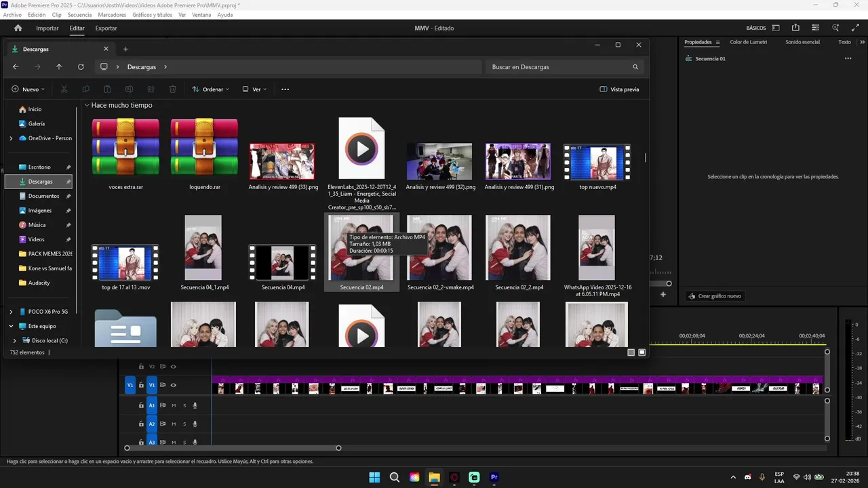Open the Archivo menu
This screenshot has height=488, width=868.
12,15
